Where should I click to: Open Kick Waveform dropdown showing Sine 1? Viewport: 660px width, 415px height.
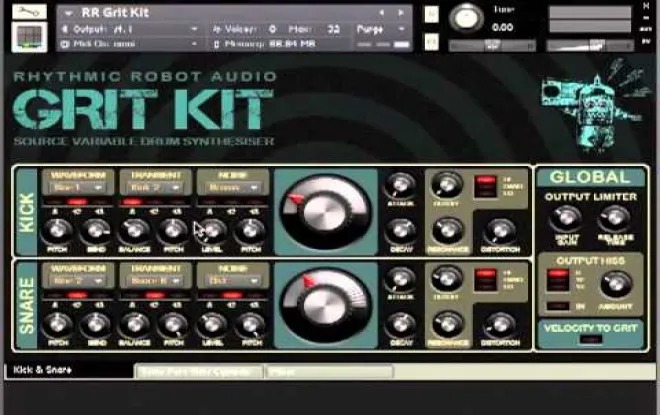[x=78, y=188]
